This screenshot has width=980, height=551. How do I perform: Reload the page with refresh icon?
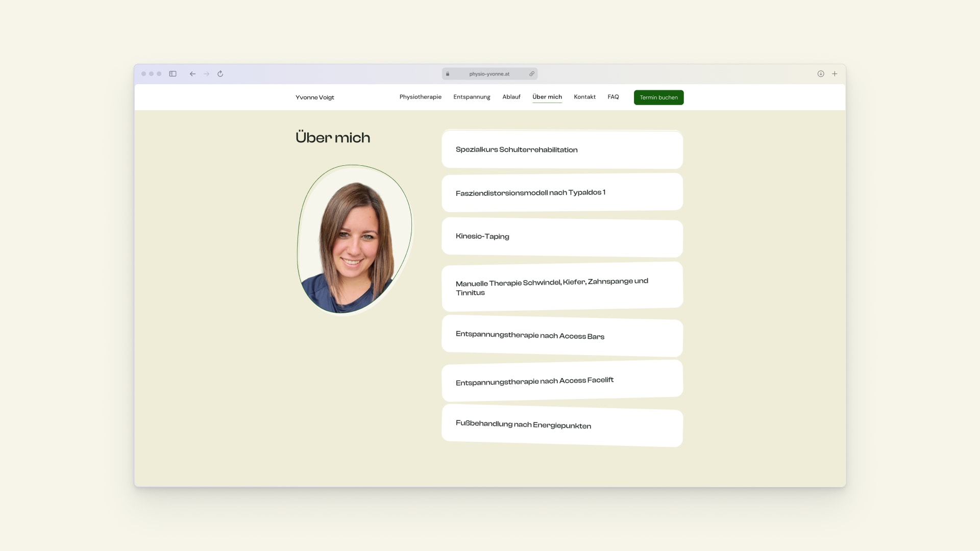[x=220, y=74]
